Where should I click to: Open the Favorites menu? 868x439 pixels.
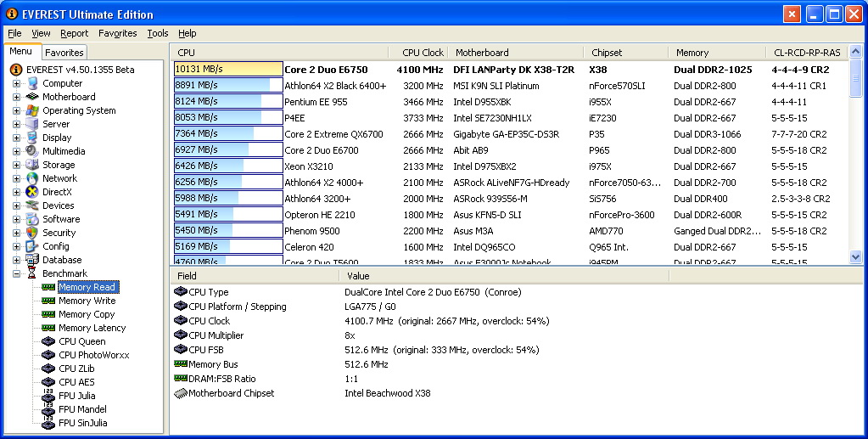(x=117, y=33)
